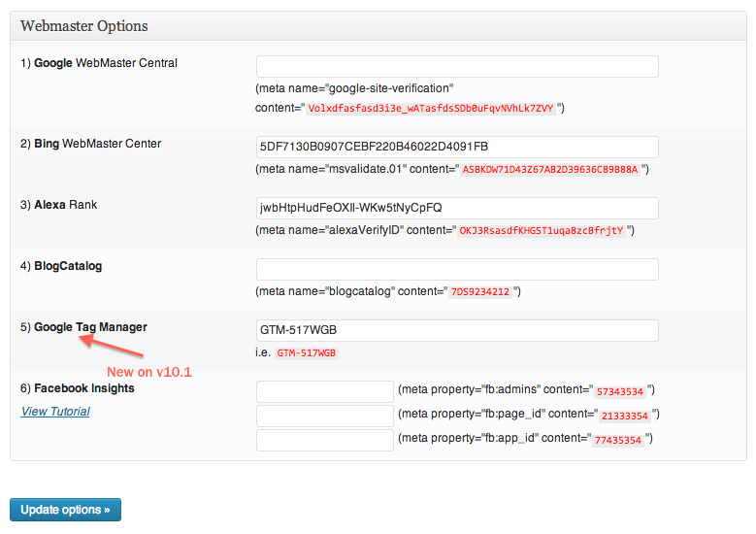Select the Webmaster Options heading

(84, 26)
